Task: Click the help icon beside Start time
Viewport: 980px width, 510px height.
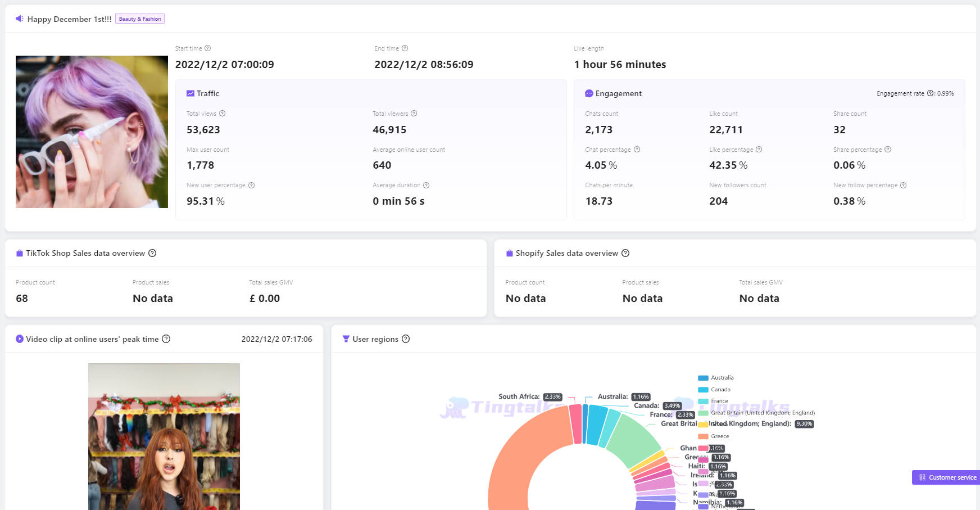Action: [207, 48]
